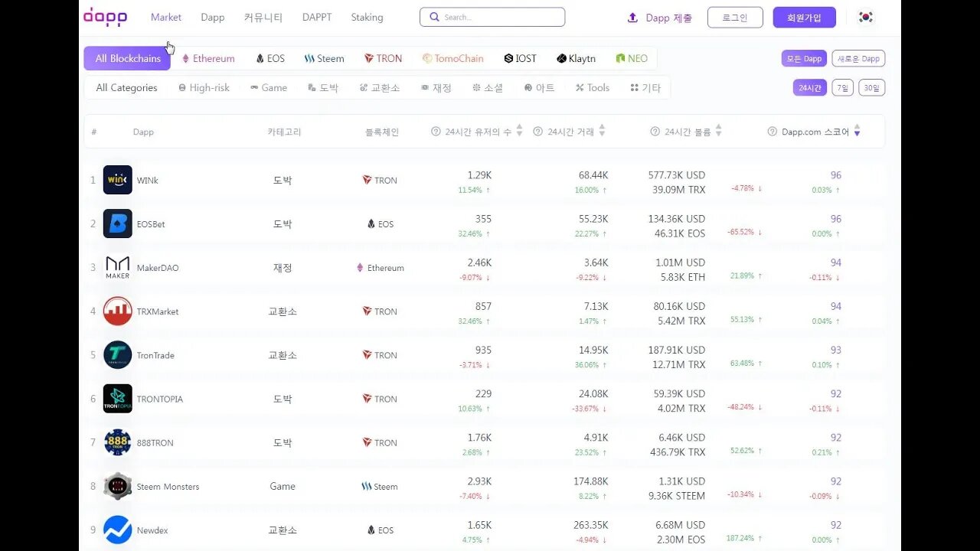Filter by Tools category

point(593,88)
